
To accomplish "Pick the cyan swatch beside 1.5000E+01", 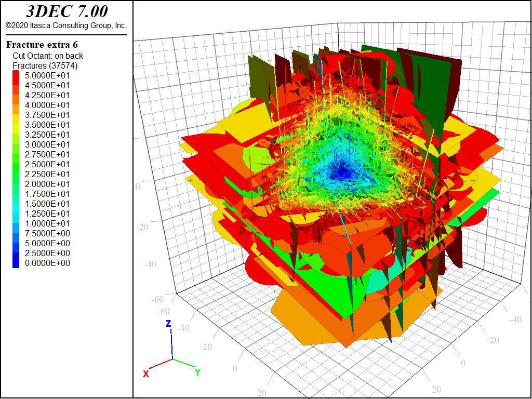I will (x=16, y=204).
